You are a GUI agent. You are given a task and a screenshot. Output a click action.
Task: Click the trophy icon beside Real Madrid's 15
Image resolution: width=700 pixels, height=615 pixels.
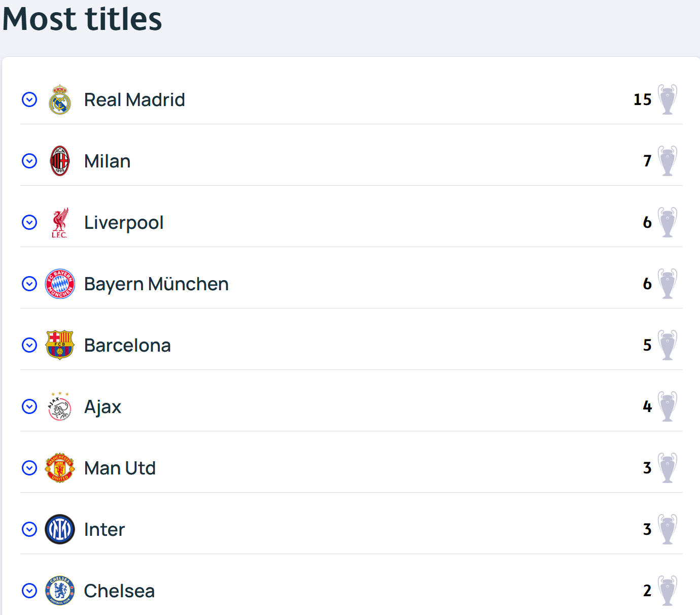[x=668, y=99]
